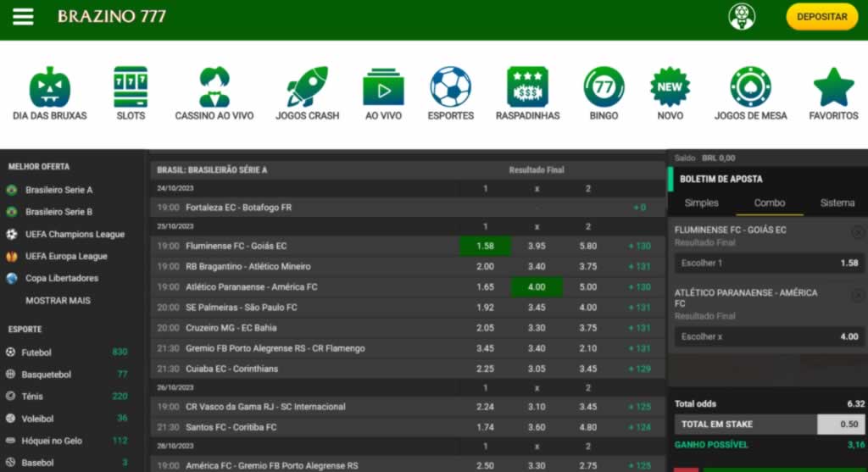The image size is (868, 472).
Task: Select 3.45 odds for Corinthians
Action: pos(588,369)
